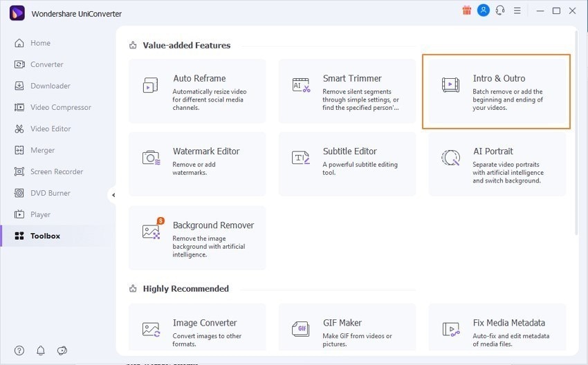Viewport: 588px width, 365px height.
Task: Click the headset support icon
Action: click(500, 11)
